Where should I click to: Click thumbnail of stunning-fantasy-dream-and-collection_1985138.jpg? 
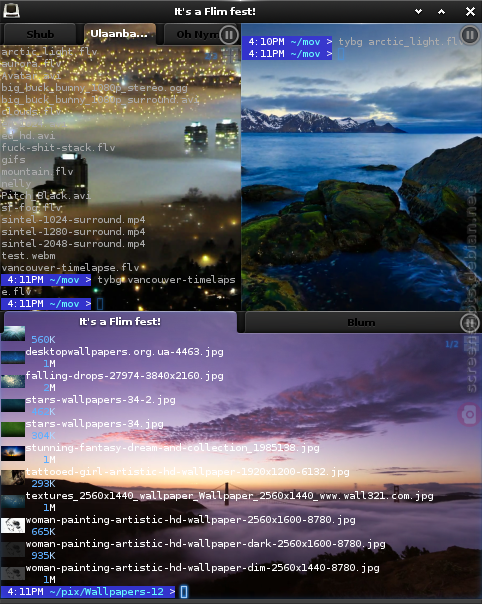click(x=13, y=453)
